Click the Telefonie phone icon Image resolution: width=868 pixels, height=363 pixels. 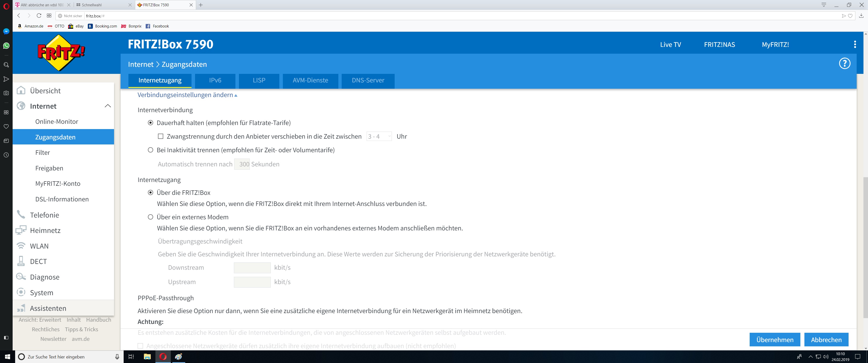click(x=21, y=215)
